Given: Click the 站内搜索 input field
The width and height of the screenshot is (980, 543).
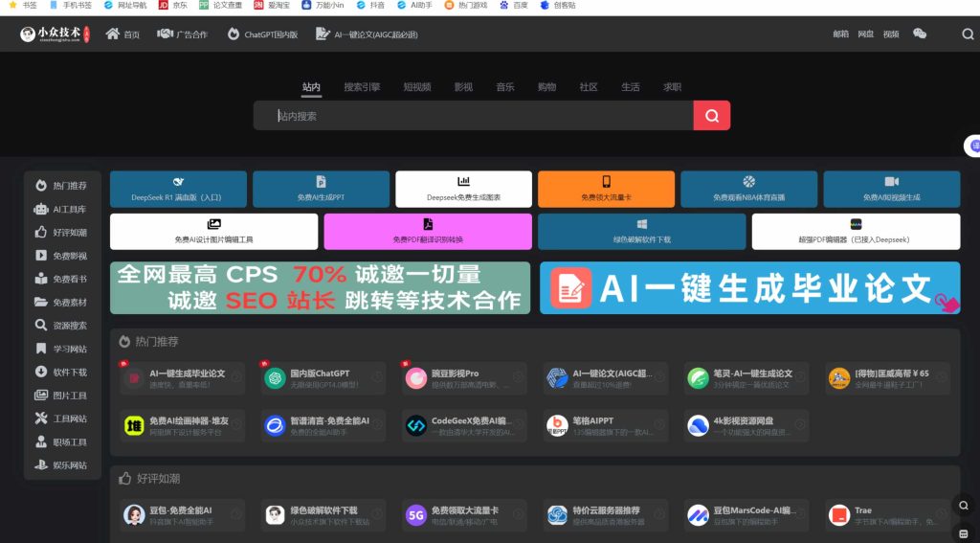Looking at the screenshot, I should pyautogui.click(x=474, y=116).
